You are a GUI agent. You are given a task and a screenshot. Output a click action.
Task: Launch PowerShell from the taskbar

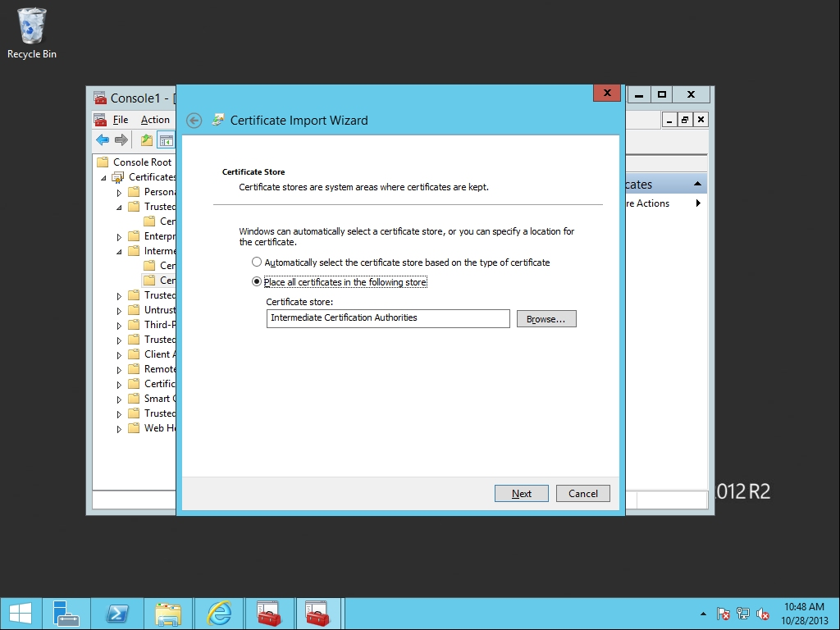click(117, 614)
